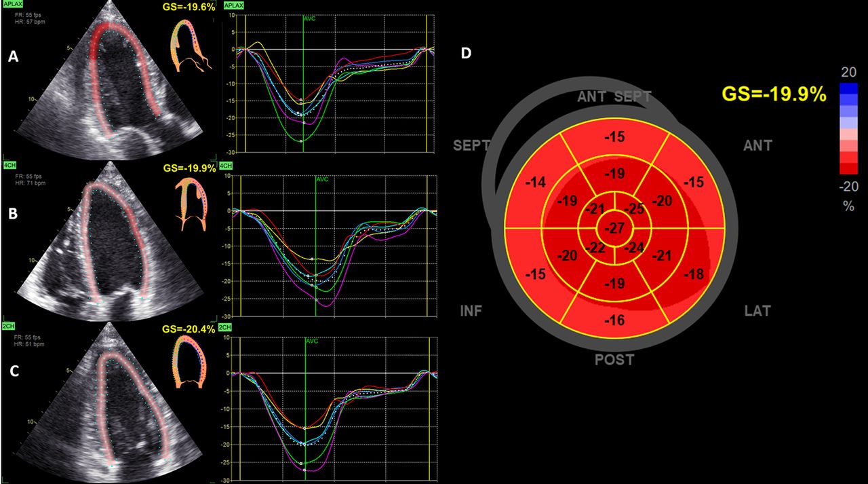Screen dimensions: 868x484
Task: Select the bull's-eye segment valued -24
Action: pos(634,247)
